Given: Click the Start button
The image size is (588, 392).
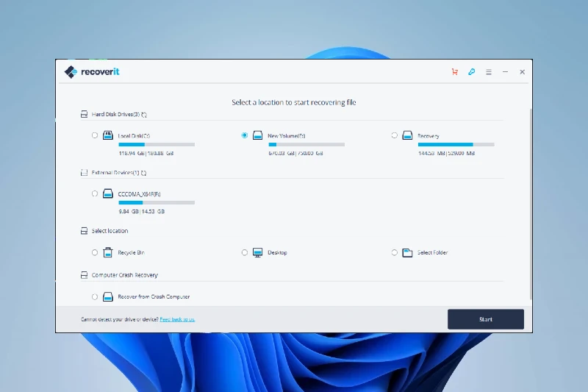Looking at the screenshot, I should click(485, 319).
